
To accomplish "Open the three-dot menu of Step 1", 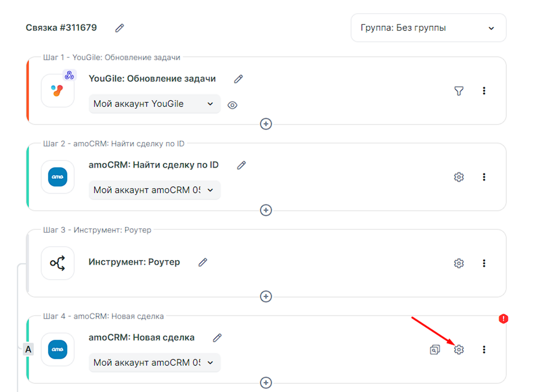I will tap(484, 91).
